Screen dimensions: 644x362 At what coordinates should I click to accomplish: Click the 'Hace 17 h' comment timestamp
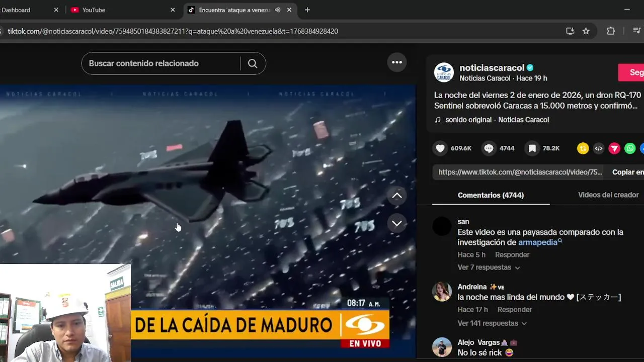[473, 310]
